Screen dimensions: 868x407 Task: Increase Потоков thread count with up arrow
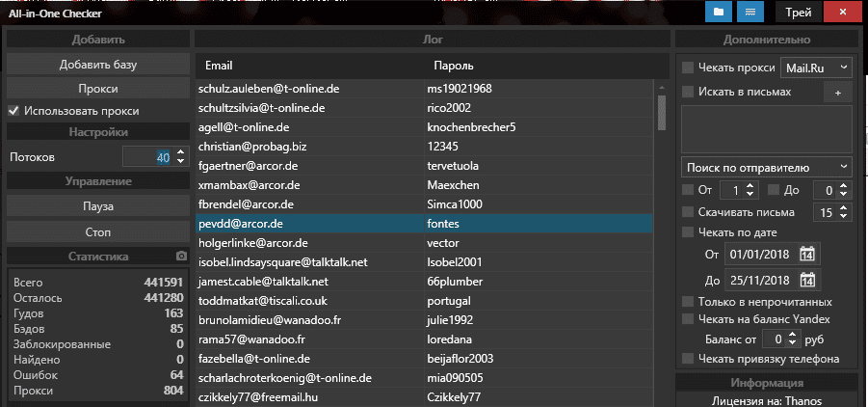coord(180,152)
